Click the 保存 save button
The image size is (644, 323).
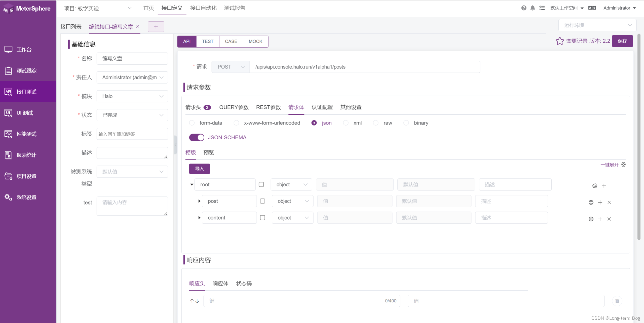coord(622,41)
